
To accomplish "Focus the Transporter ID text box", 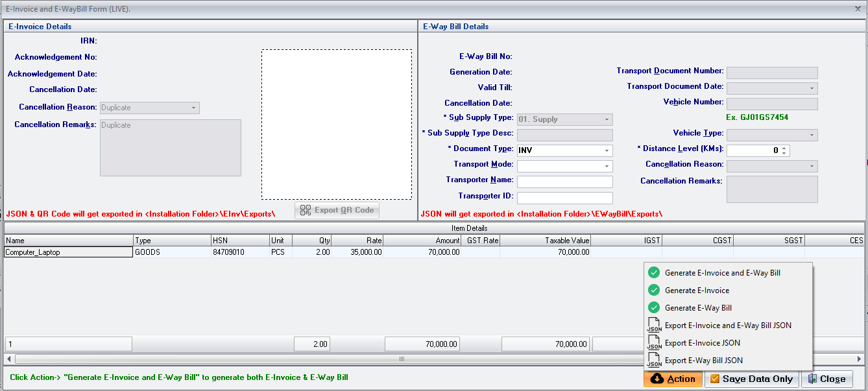I will pyautogui.click(x=564, y=198).
